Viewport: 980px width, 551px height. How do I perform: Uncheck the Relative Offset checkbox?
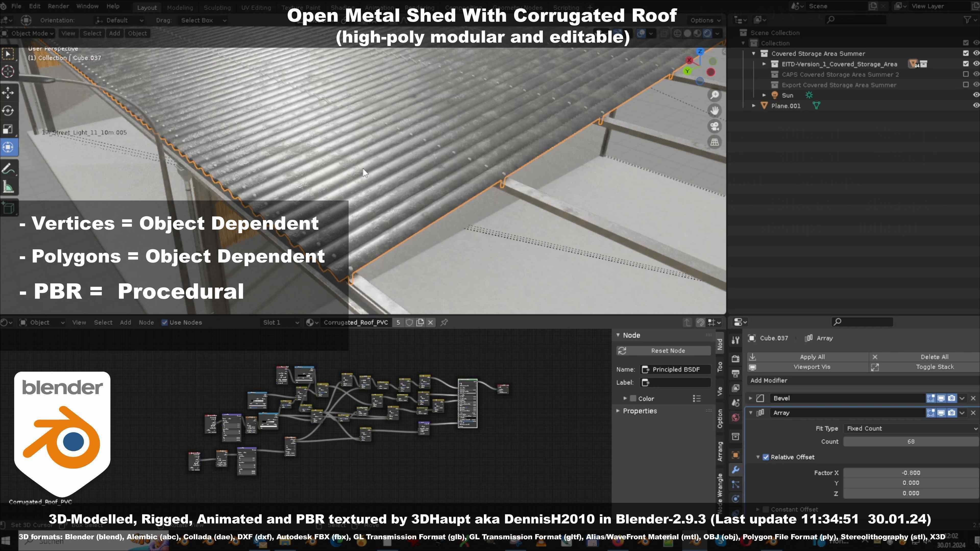(766, 457)
